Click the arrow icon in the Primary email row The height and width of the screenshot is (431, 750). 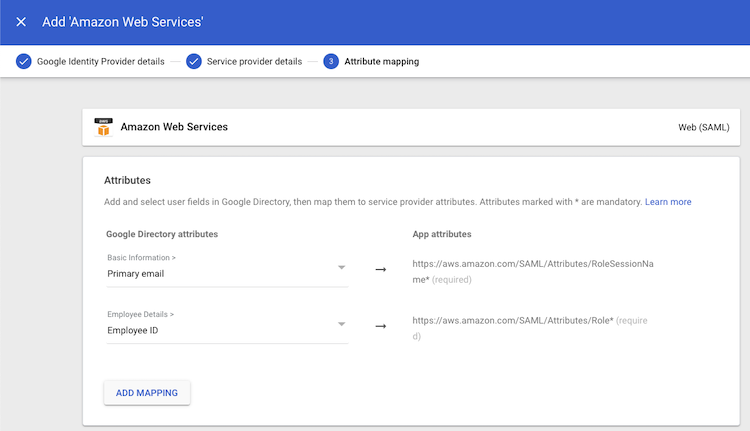381,269
